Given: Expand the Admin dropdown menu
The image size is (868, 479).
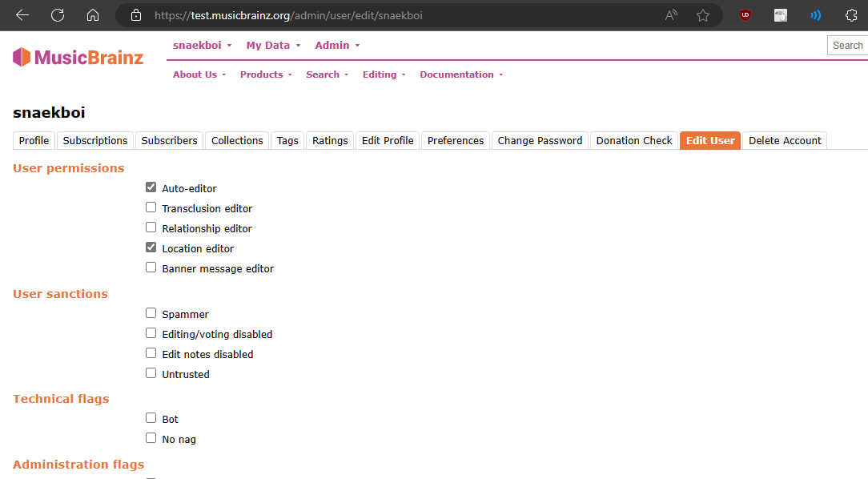Looking at the screenshot, I should coord(337,46).
